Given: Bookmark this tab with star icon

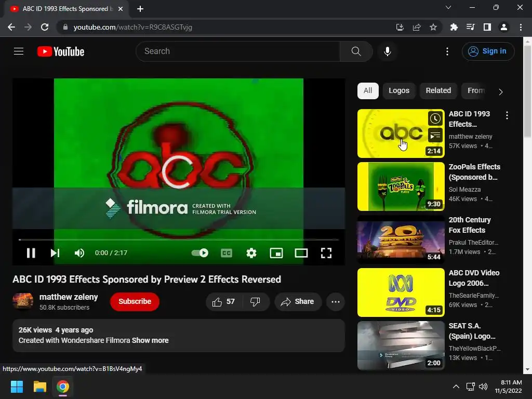Looking at the screenshot, I should pos(433,27).
